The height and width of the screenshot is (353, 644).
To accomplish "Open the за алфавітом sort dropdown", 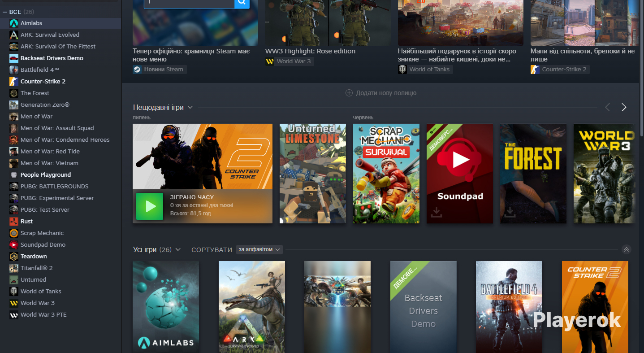I will pyautogui.click(x=260, y=249).
